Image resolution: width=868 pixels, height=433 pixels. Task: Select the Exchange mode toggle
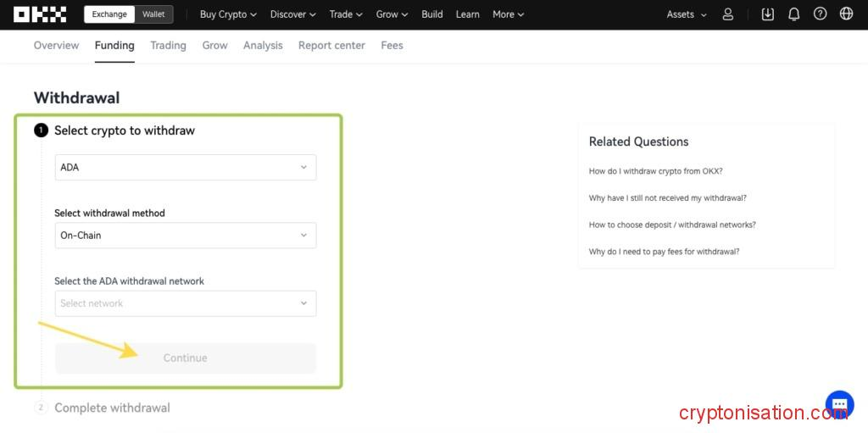tap(109, 14)
